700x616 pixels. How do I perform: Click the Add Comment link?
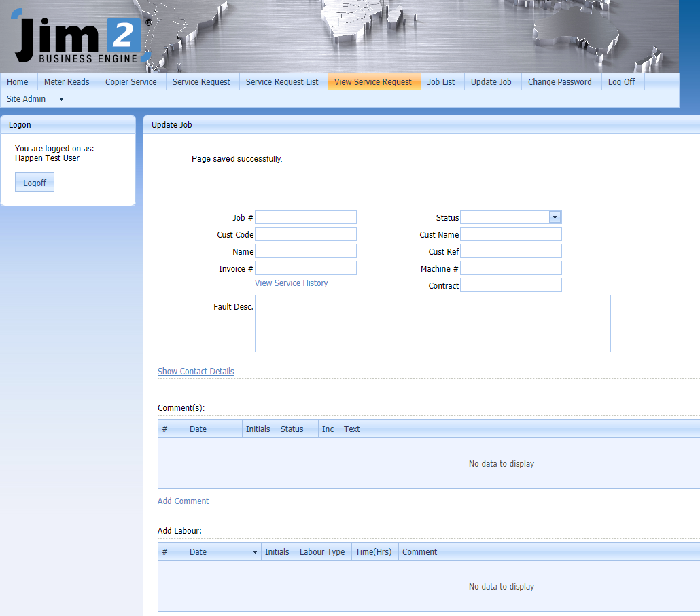pyautogui.click(x=183, y=501)
